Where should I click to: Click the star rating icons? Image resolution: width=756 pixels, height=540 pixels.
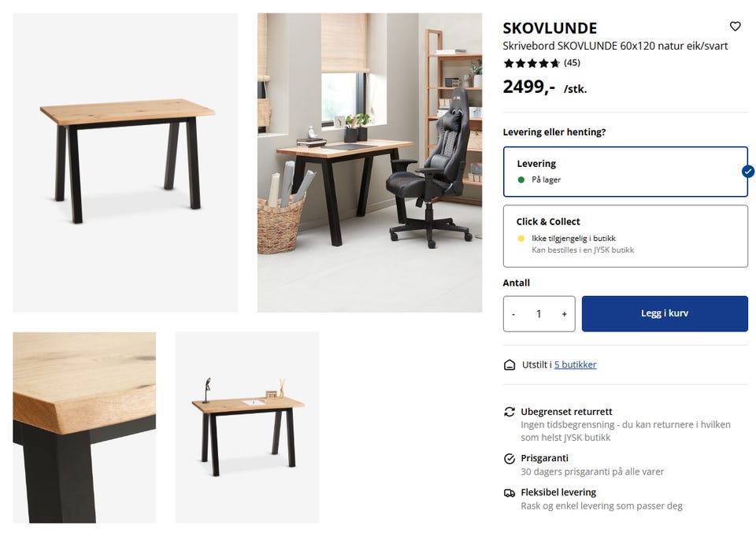(x=532, y=63)
